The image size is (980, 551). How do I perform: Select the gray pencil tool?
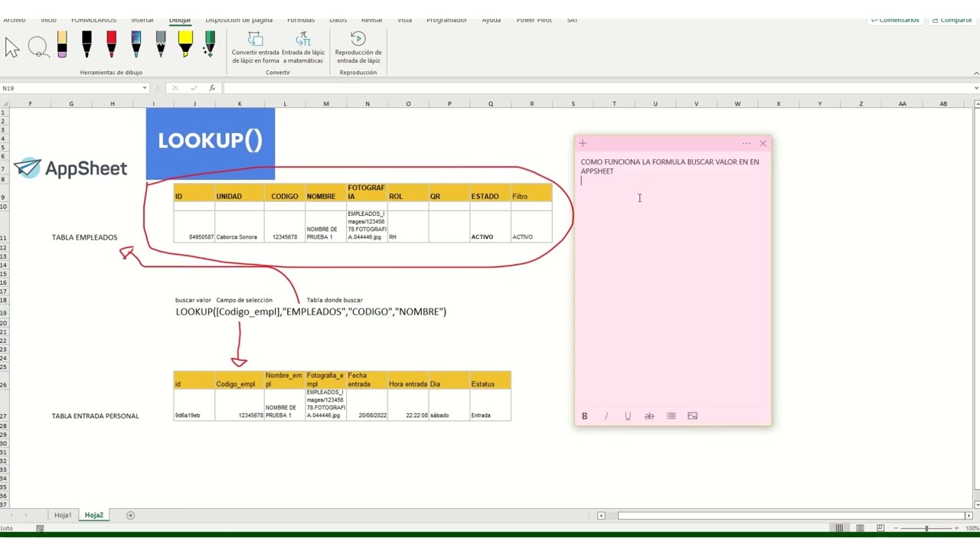pos(160,44)
